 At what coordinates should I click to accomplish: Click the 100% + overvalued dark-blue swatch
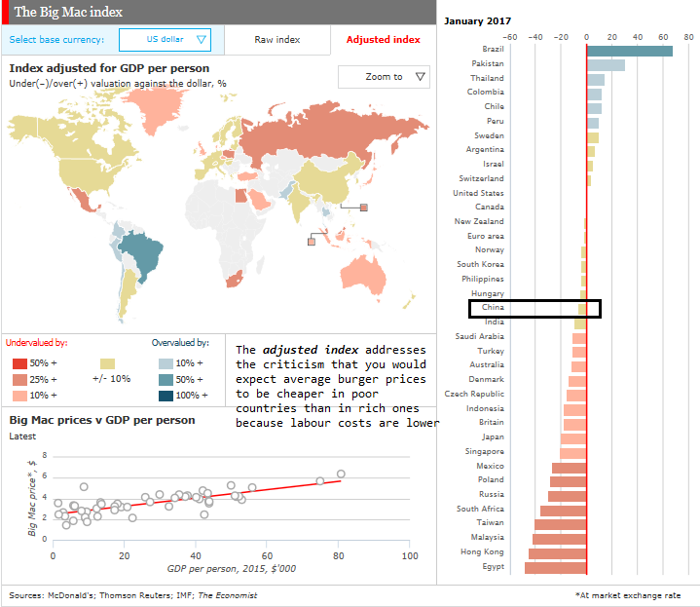(166, 396)
